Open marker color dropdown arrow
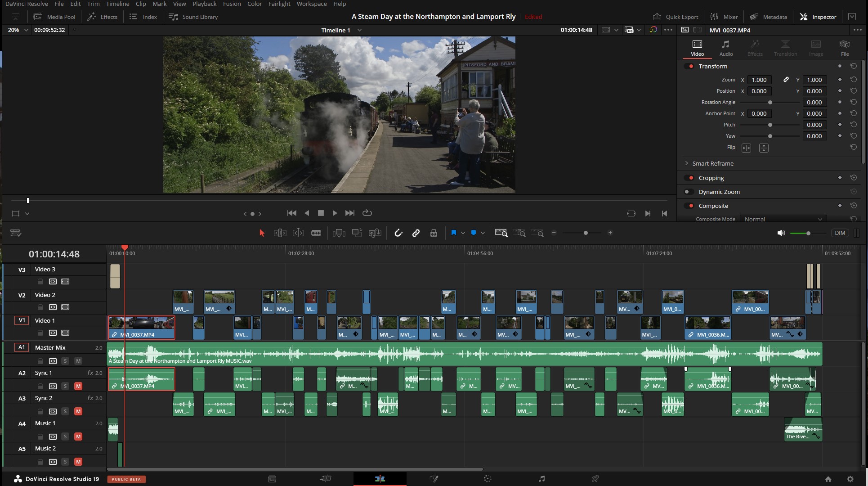868x486 pixels. coord(483,233)
